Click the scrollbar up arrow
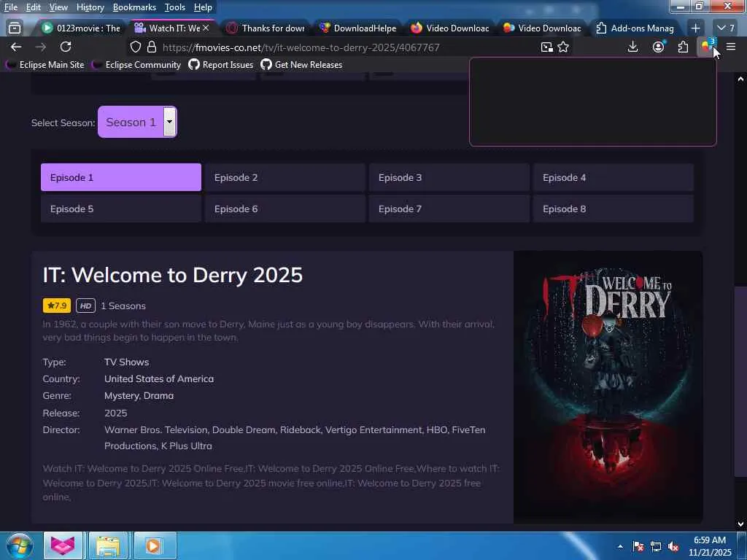 coord(740,79)
